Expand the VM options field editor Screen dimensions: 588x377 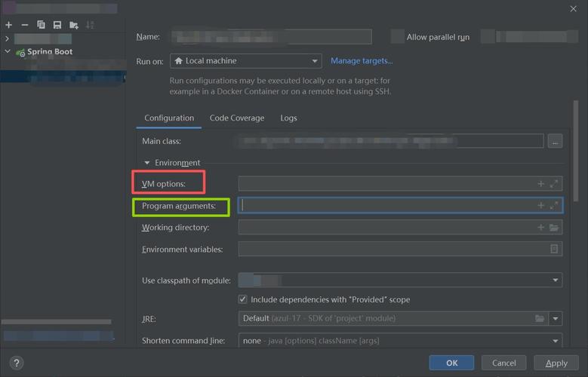click(x=554, y=183)
